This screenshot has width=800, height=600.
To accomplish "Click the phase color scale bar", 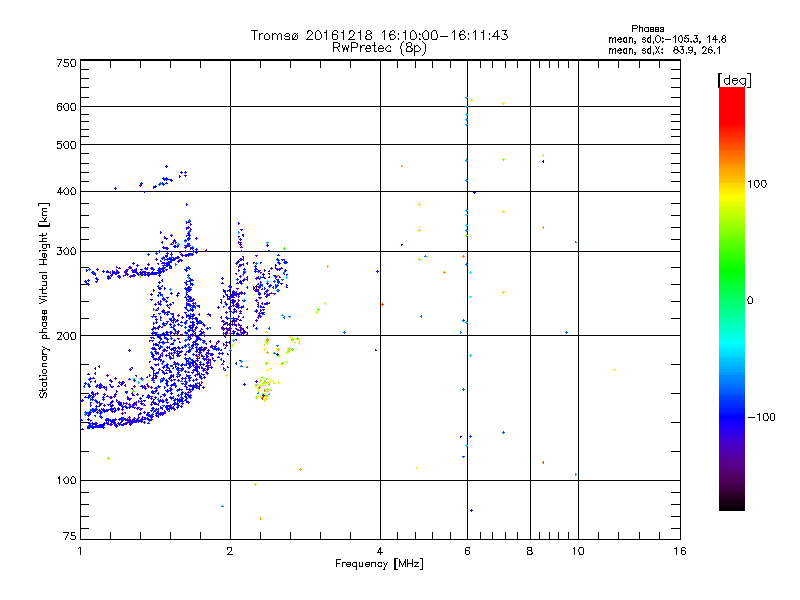I will coord(732,298).
